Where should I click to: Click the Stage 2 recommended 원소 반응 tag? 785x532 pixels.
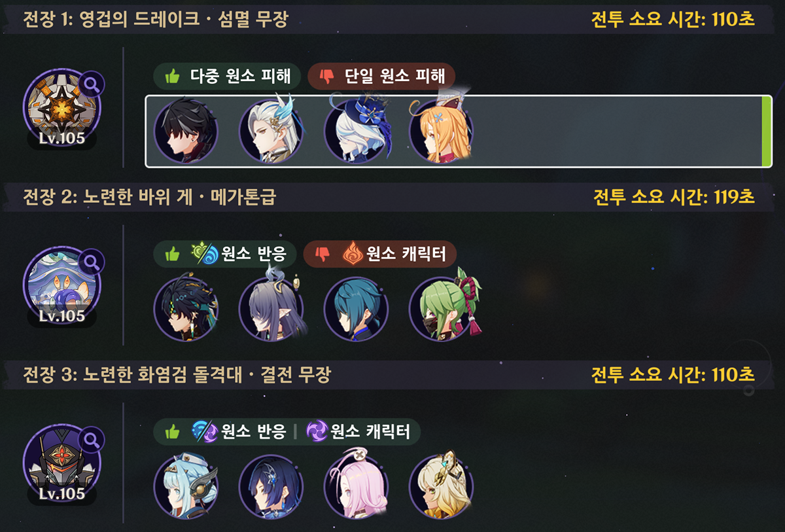pyautogui.click(x=224, y=254)
